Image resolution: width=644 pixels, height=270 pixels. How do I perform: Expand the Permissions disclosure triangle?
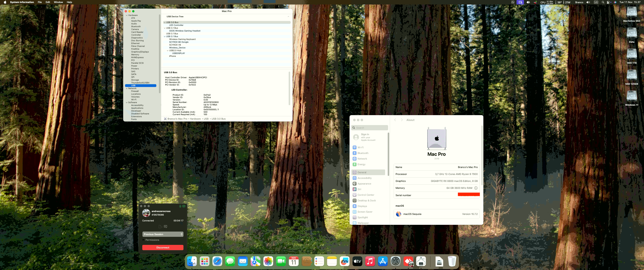pos(144,240)
